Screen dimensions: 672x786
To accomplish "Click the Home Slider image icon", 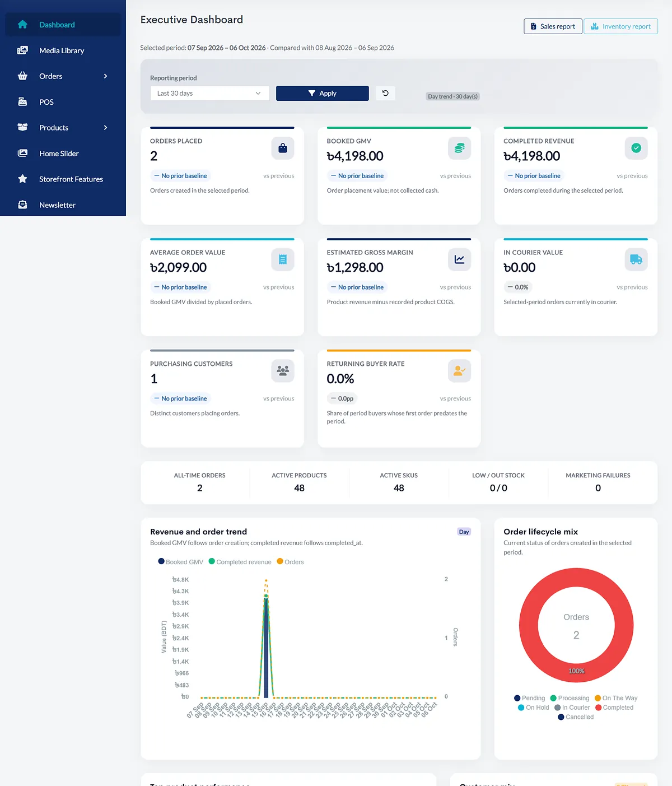I will pyautogui.click(x=22, y=154).
